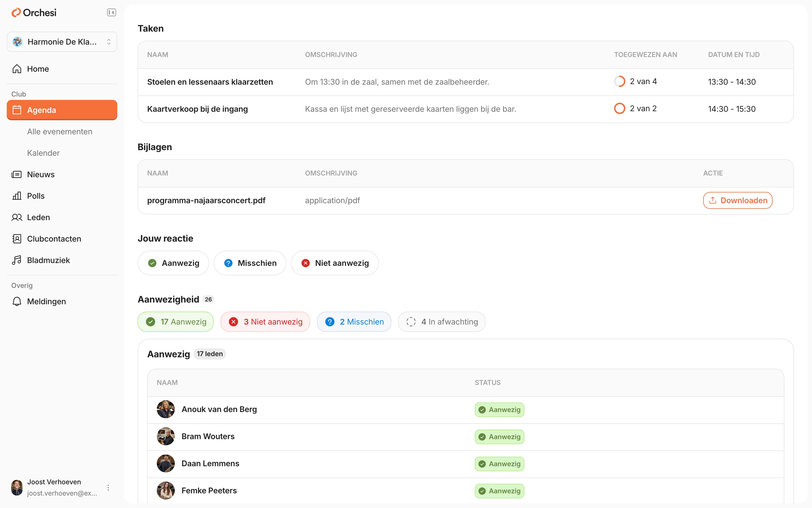Viewport: 812px width, 508px height.
Task: Open Alle evenementen
Action: pyautogui.click(x=60, y=131)
